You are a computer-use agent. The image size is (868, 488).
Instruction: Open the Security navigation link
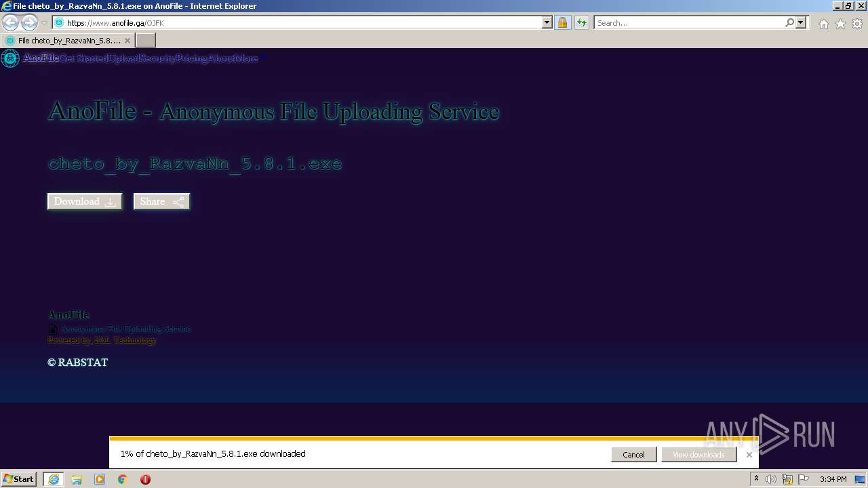(157, 58)
